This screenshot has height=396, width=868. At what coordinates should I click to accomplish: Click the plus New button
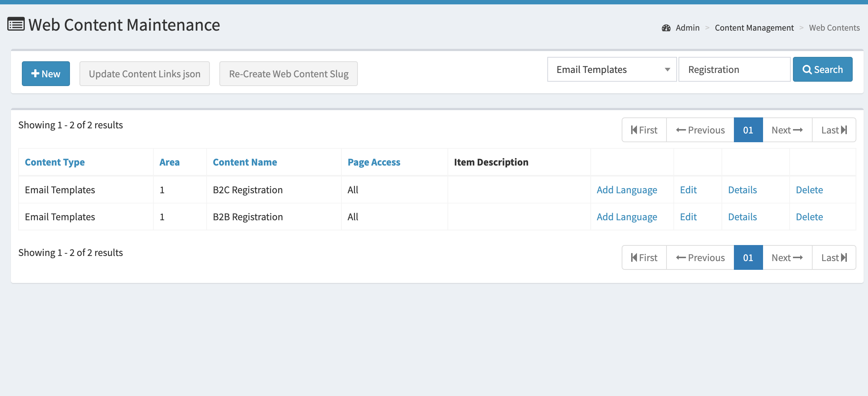coord(46,74)
